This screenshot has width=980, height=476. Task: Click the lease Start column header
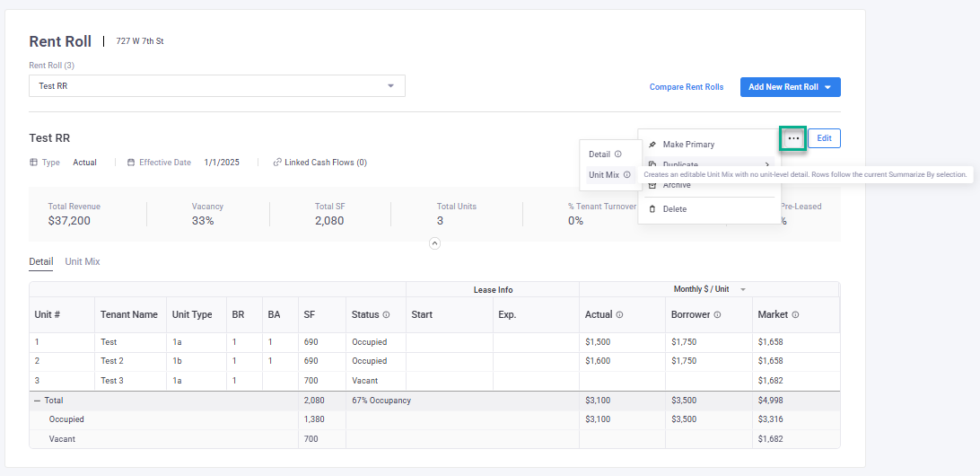pyautogui.click(x=450, y=314)
